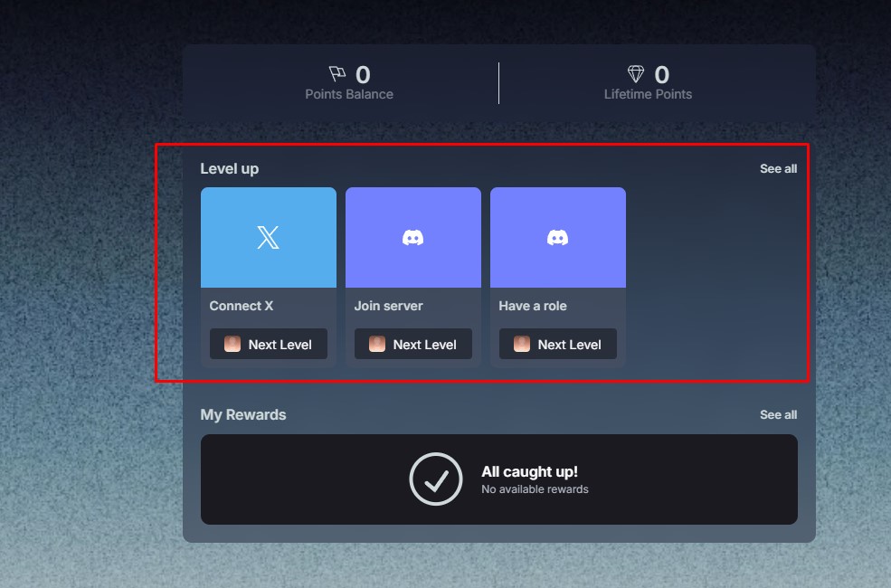Click the circled checkmark icon in My Rewards
The width and height of the screenshot is (891, 588).
[436, 479]
